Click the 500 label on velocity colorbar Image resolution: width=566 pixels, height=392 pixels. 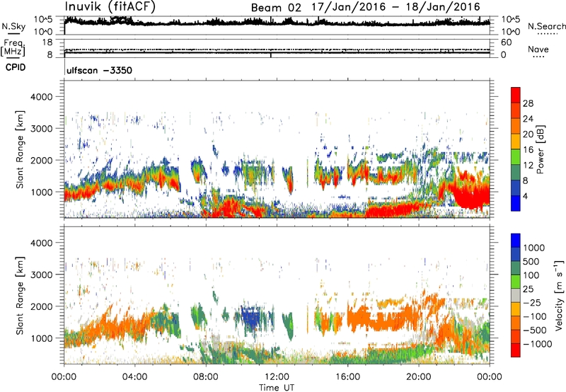coord(531,262)
